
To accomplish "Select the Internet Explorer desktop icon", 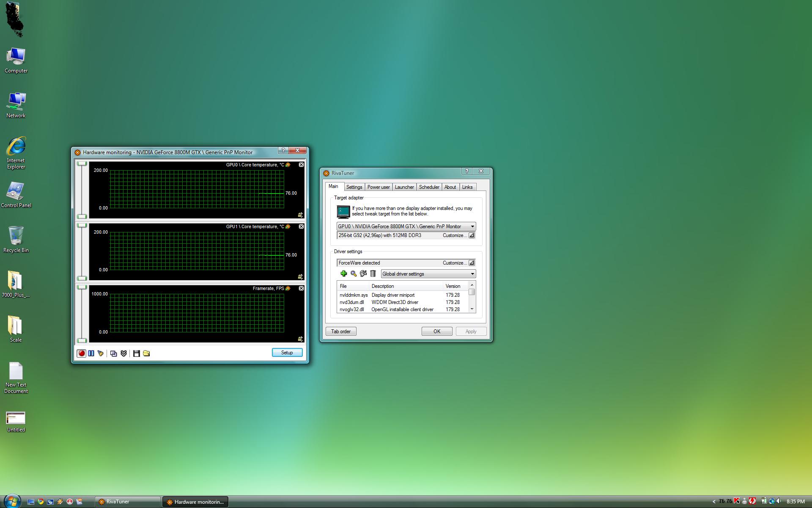I will pos(16,153).
